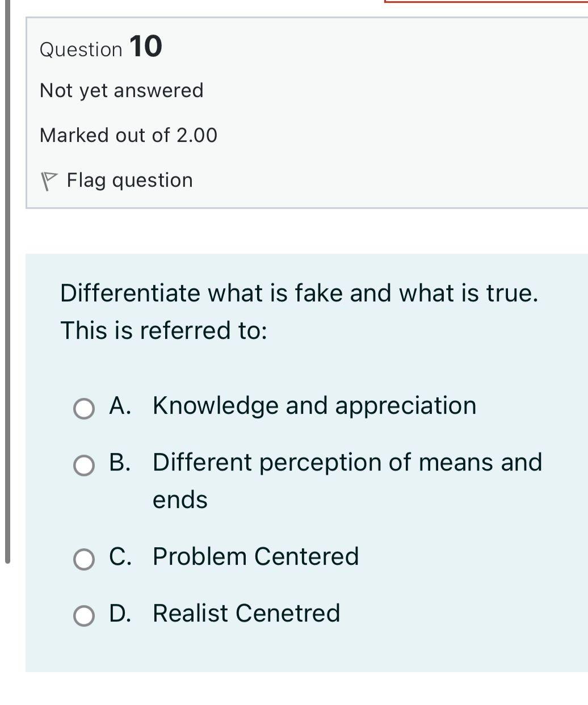Select the radio button for option A
Screen dimensions: 588x705
tap(84, 408)
